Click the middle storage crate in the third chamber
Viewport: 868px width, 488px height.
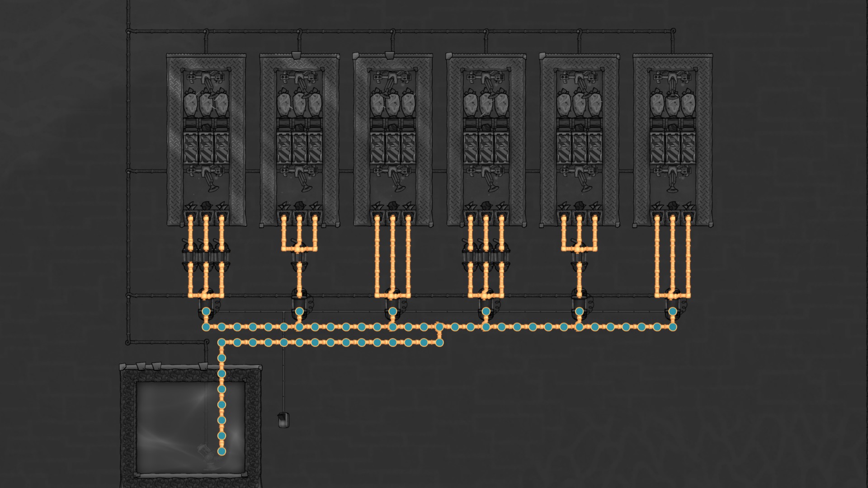pos(393,147)
